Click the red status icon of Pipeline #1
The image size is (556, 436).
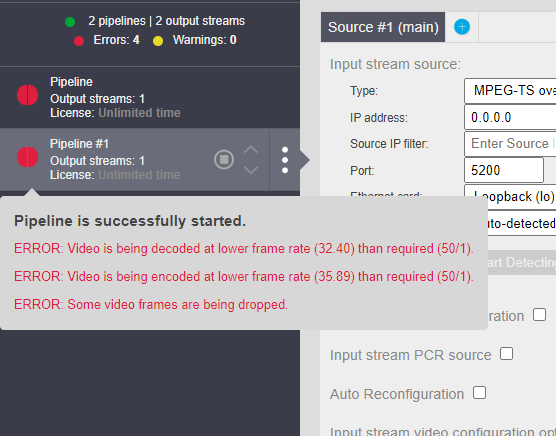click(28, 157)
